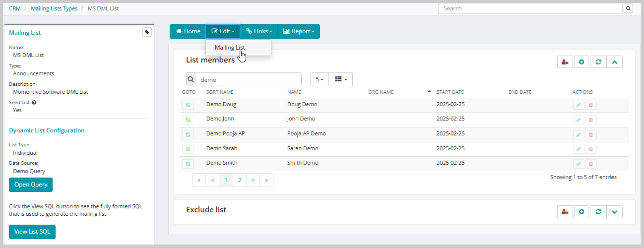Go to pagination page 2
This screenshot has width=644, height=248.
tap(240, 180)
